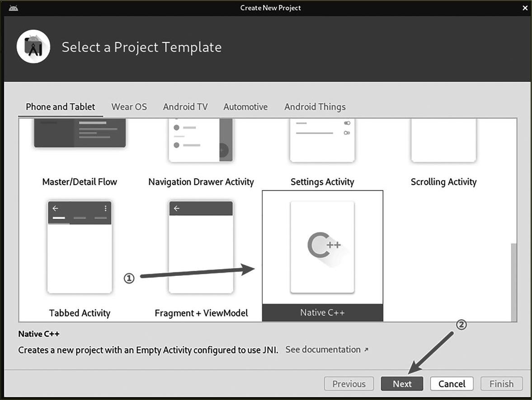This screenshot has width=532, height=400.
Task: Open the Android TV tab
Action: click(x=185, y=107)
